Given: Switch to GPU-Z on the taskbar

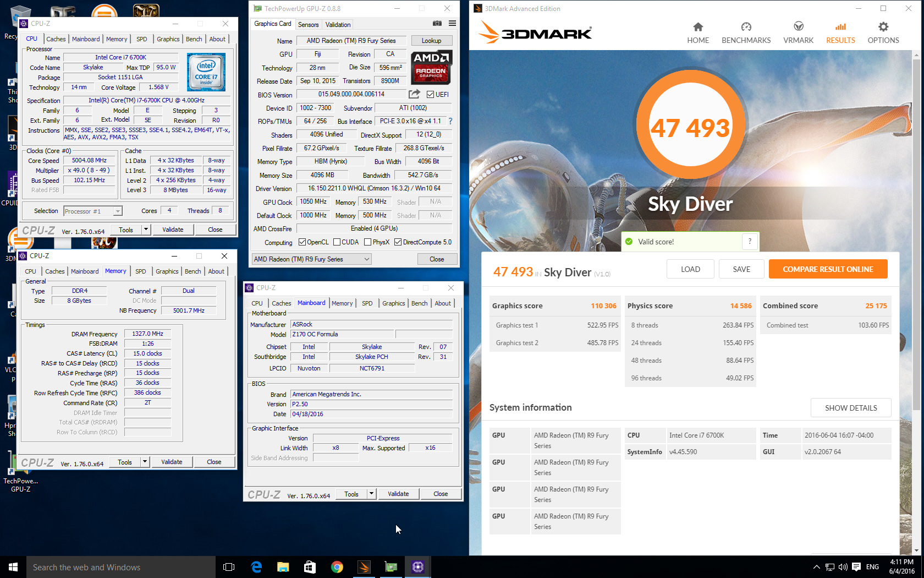Looking at the screenshot, I should (x=391, y=567).
